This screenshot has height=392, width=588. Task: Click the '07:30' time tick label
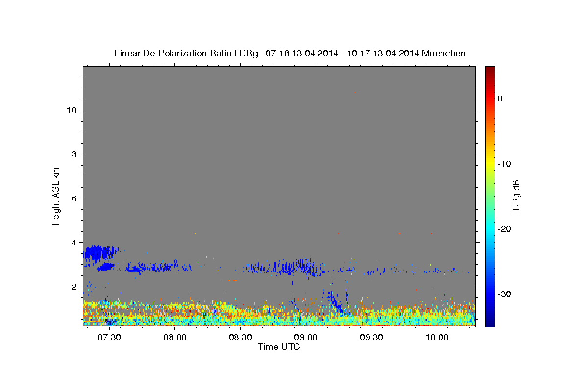click(109, 338)
